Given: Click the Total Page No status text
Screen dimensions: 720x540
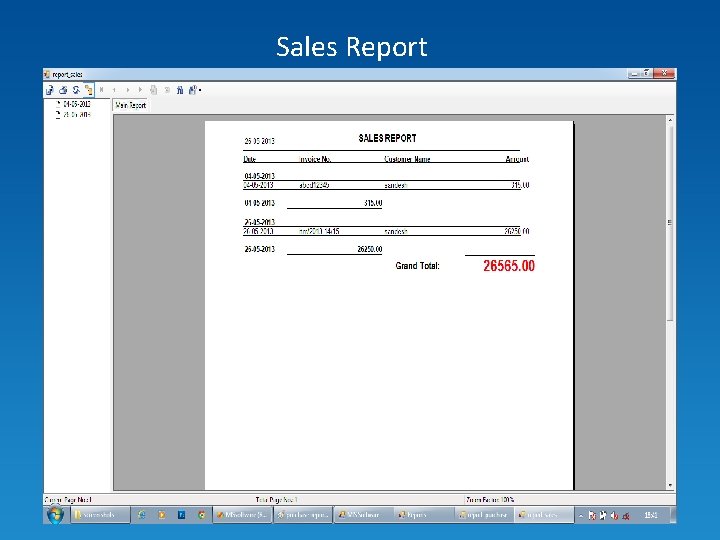Looking at the screenshot, I should pos(276,500).
